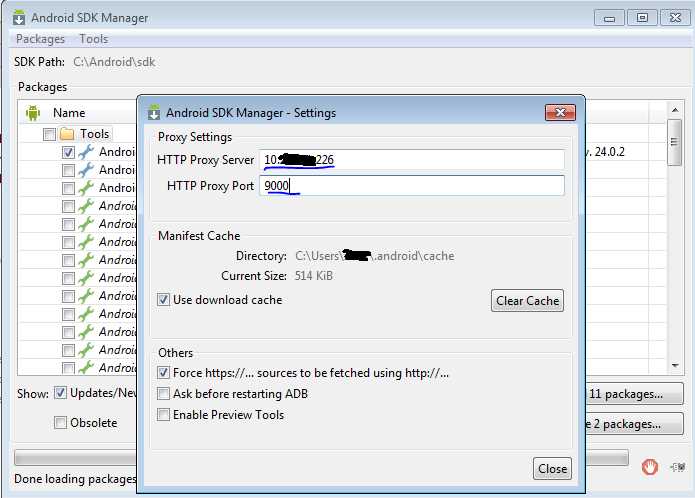Click the HTTP Proxy Port field showing 9000

click(x=412, y=185)
